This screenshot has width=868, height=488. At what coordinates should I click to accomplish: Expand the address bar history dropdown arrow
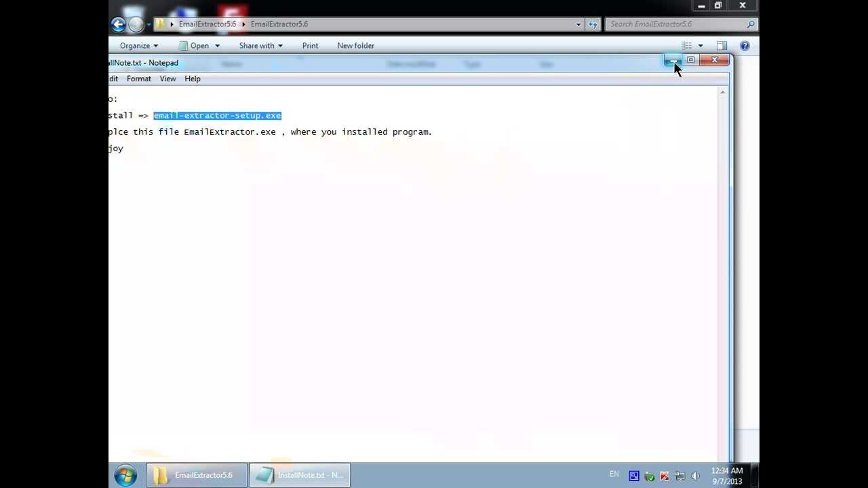[x=578, y=24]
